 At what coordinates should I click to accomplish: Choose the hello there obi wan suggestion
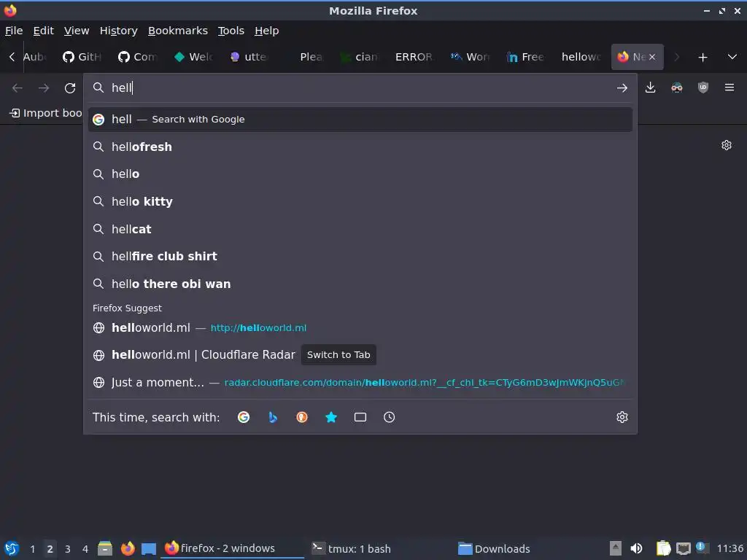pos(360,284)
